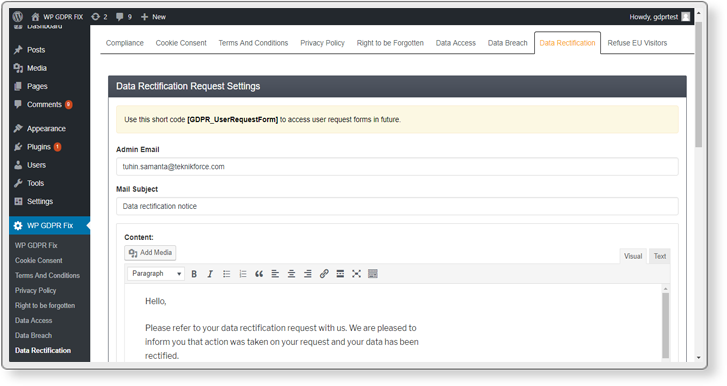Open the Data Access tab
This screenshot has width=727, height=386.
tap(456, 43)
